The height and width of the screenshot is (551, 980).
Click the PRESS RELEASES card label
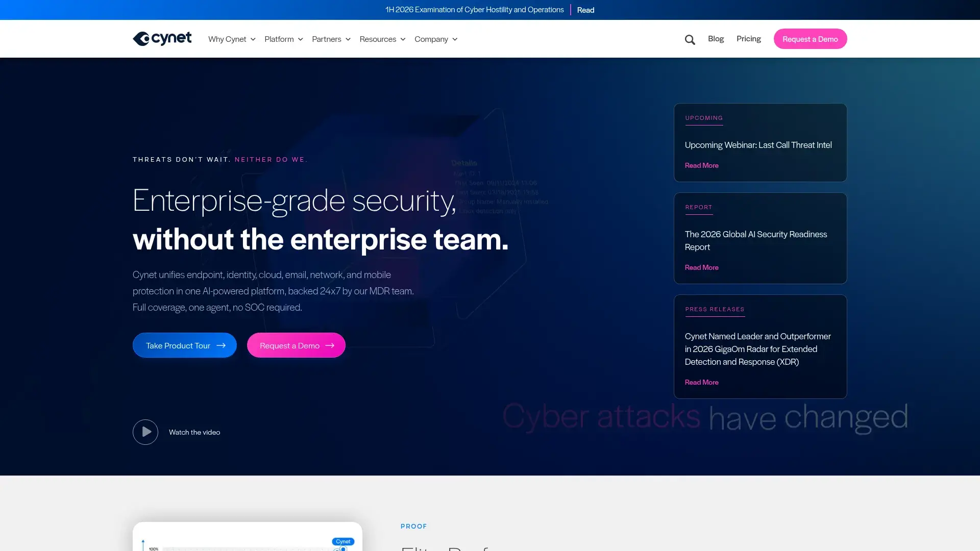point(715,309)
